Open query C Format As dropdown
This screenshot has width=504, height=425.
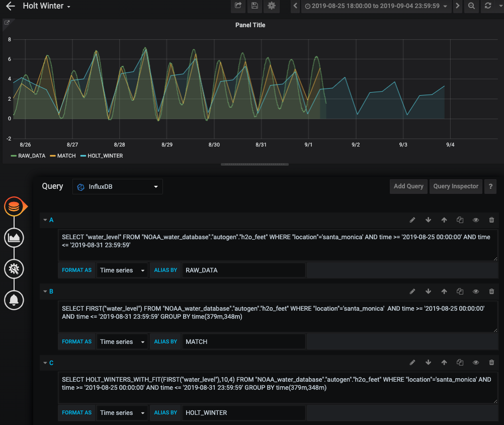pyautogui.click(x=122, y=413)
